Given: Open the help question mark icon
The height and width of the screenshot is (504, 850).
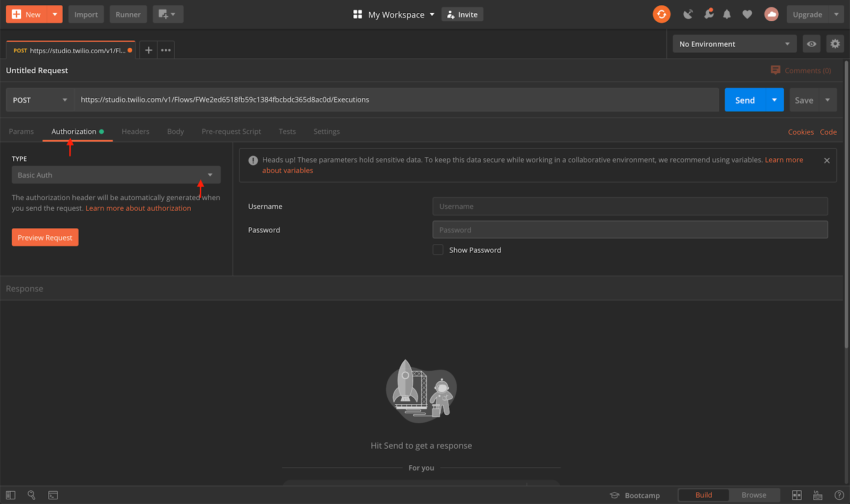Looking at the screenshot, I should point(839,495).
